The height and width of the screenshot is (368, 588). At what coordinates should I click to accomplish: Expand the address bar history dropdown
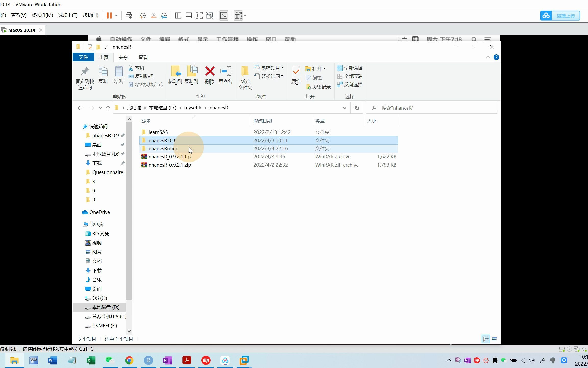click(344, 108)
